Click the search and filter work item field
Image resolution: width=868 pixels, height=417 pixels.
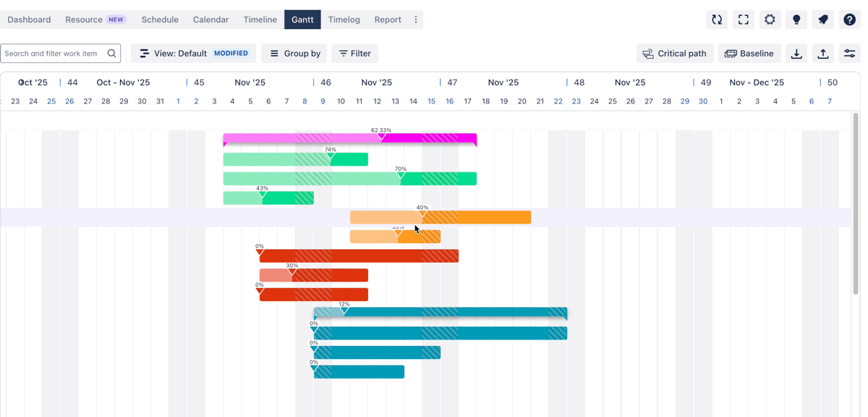(x=54, y=54)
